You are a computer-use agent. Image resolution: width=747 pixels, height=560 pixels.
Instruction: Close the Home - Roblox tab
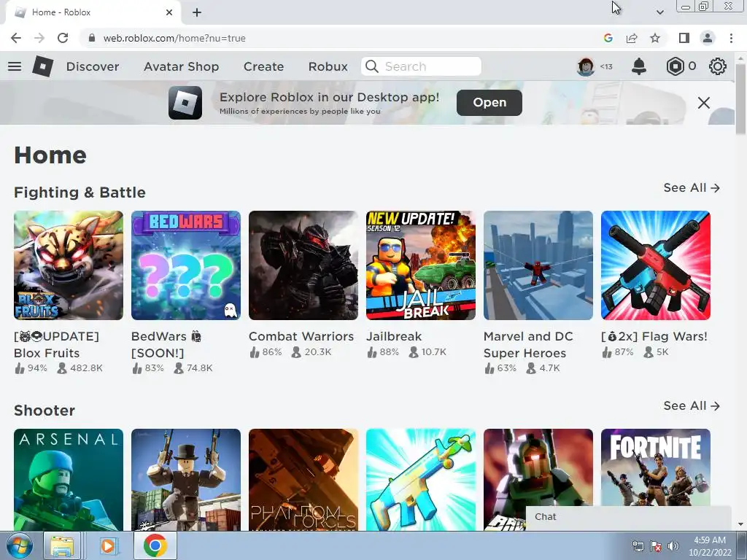point(169,12)
